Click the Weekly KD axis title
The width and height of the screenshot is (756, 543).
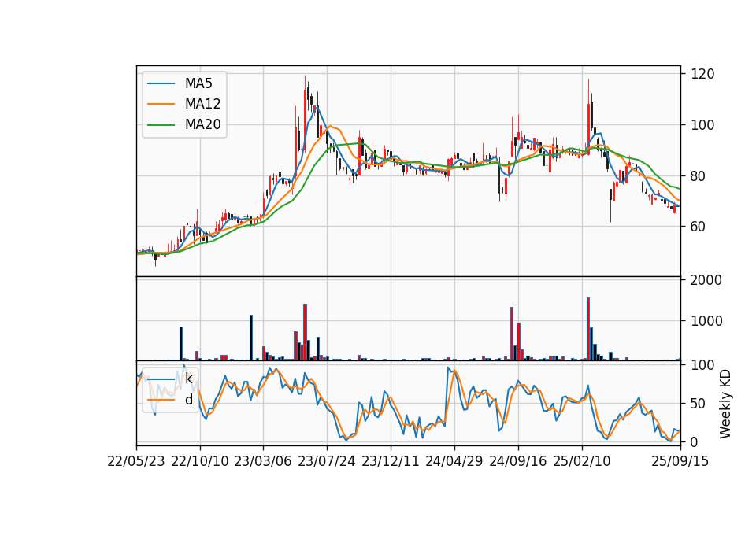point(725,404)
